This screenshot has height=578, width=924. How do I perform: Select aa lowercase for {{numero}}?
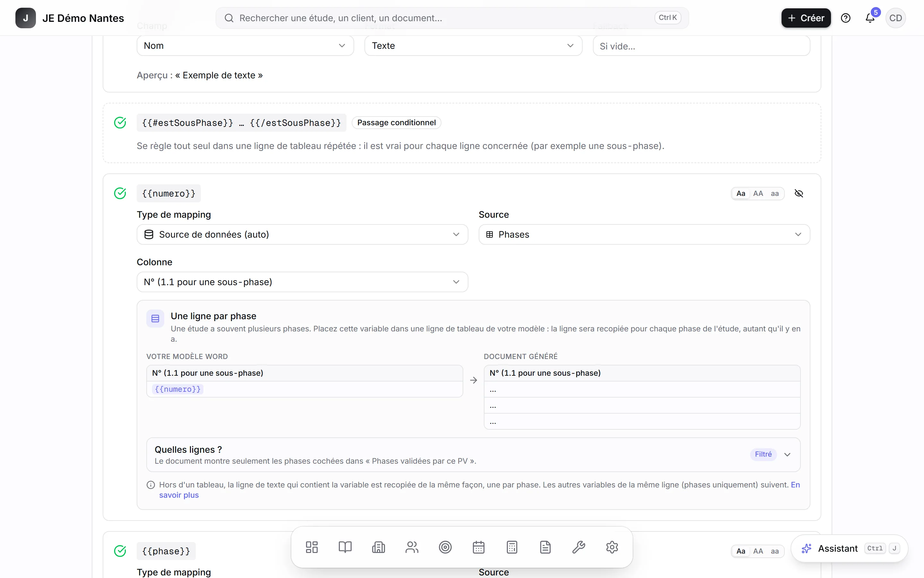click(775, 193)
